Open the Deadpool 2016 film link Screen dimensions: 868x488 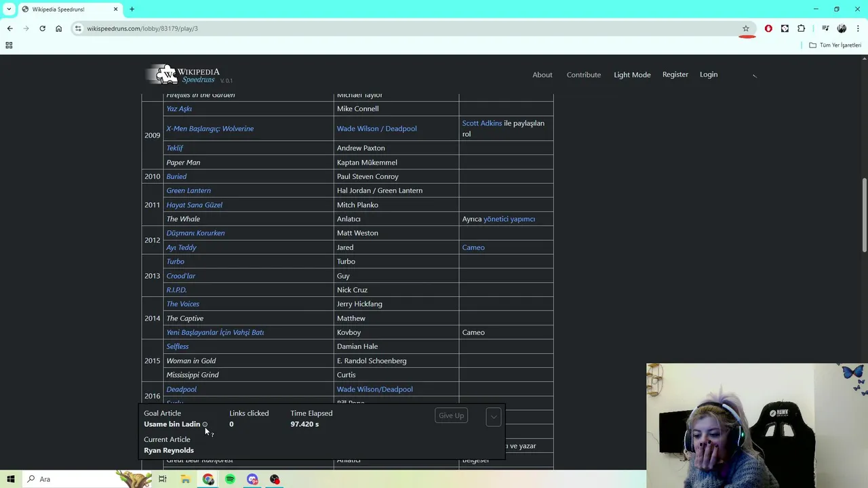[x=182, y=389]
